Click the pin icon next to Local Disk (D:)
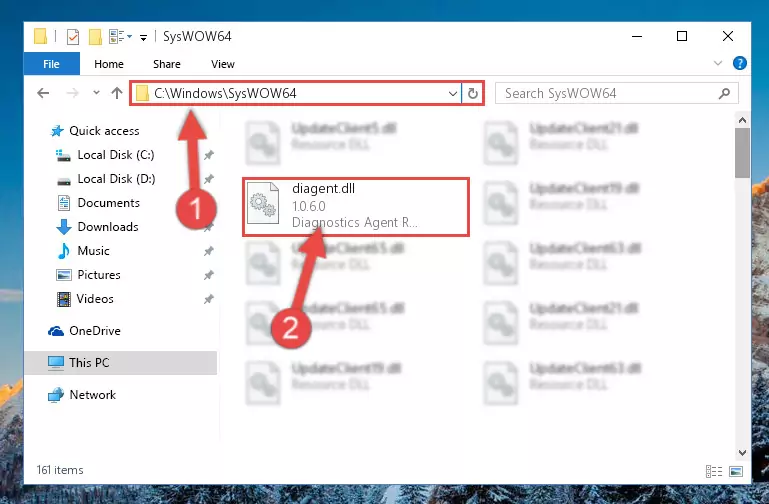 (208, 179)
